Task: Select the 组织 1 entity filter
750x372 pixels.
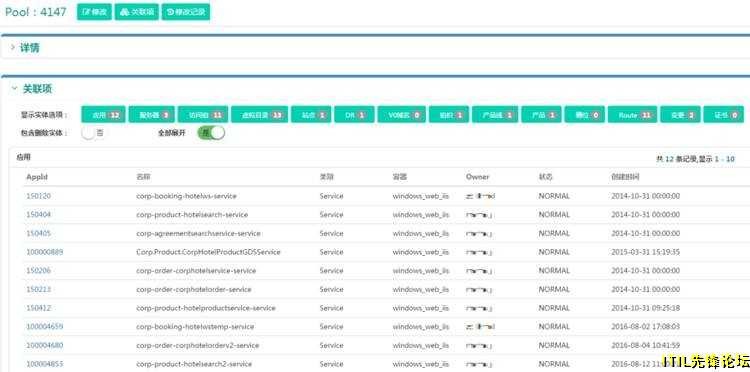Action: click(449, 115)
